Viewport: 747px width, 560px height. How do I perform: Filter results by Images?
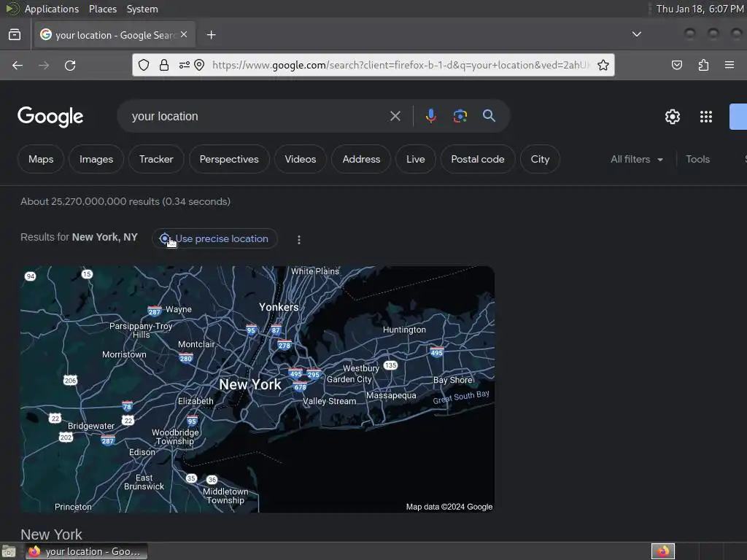[x=96, y=159]
